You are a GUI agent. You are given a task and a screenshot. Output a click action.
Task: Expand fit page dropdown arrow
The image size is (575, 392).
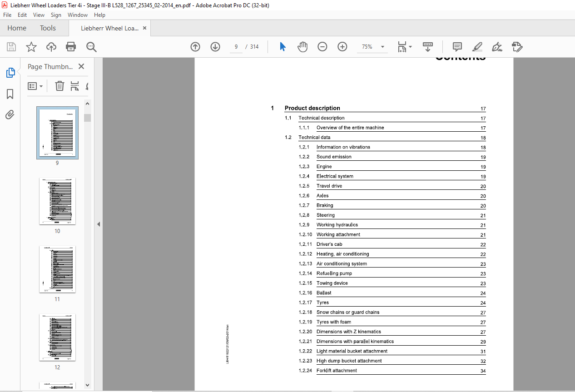coord(410,47)
